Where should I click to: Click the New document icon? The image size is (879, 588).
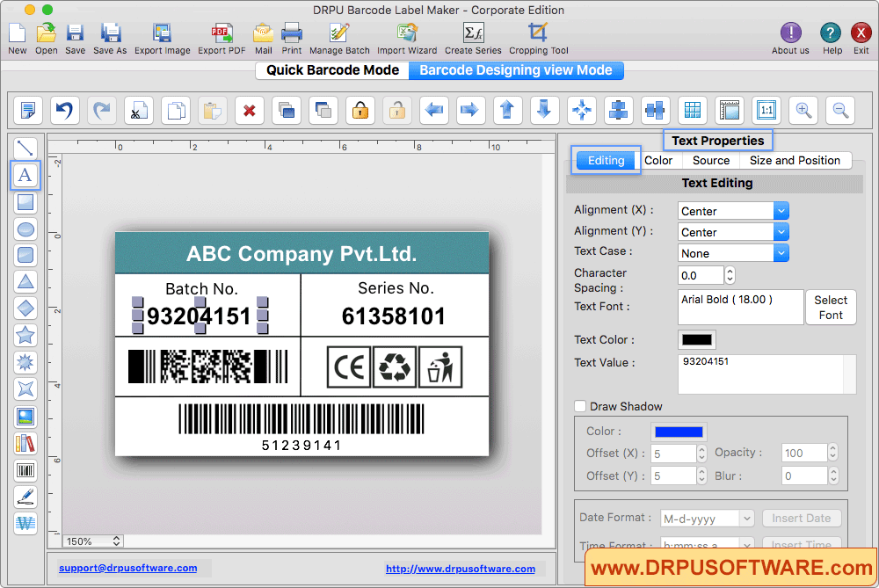(18, 33)
